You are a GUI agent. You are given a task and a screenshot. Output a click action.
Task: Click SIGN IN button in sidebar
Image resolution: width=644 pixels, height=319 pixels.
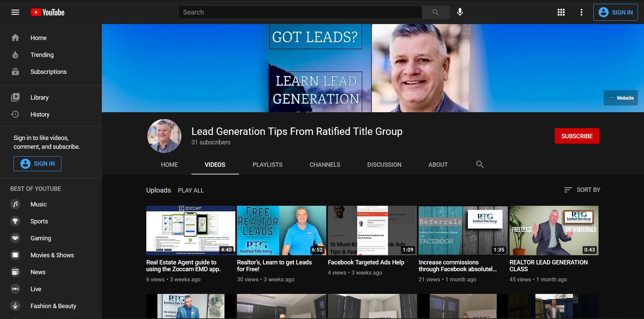(x=37, y=164)
